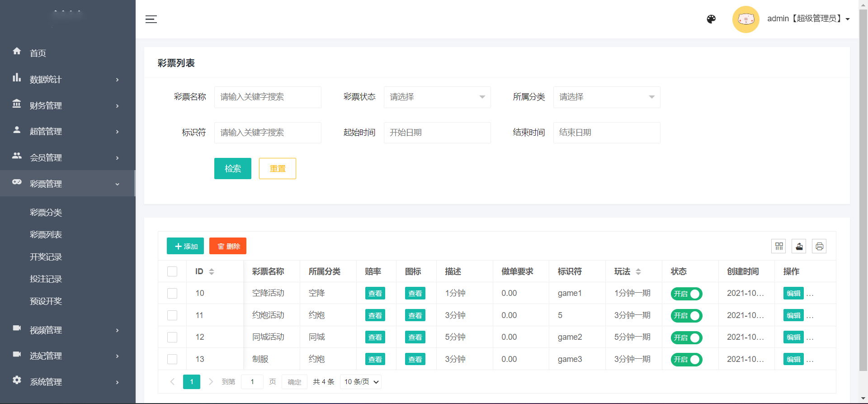Open the 10 条/页 page size selector

[x=361, y=382]
